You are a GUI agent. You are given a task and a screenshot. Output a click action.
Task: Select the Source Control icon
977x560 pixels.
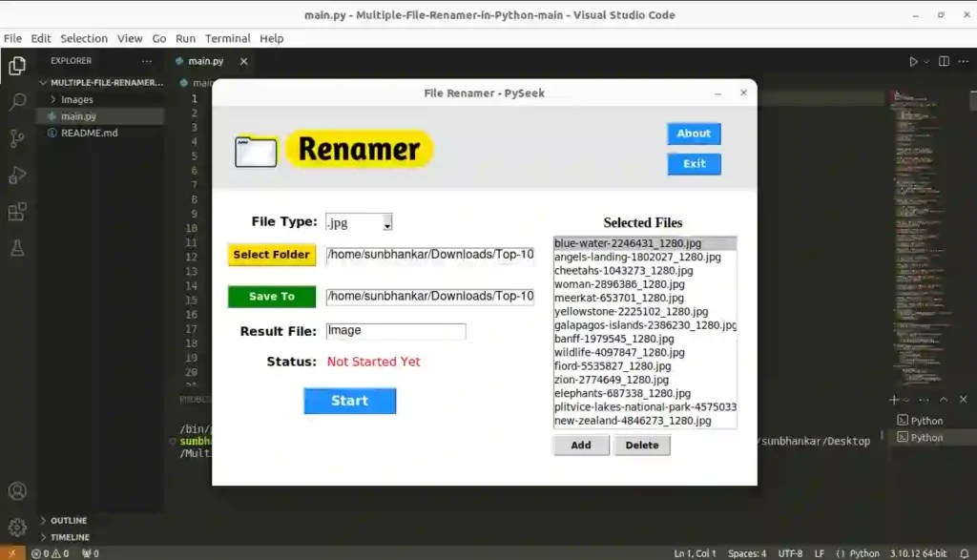click(x=16, y=138)
